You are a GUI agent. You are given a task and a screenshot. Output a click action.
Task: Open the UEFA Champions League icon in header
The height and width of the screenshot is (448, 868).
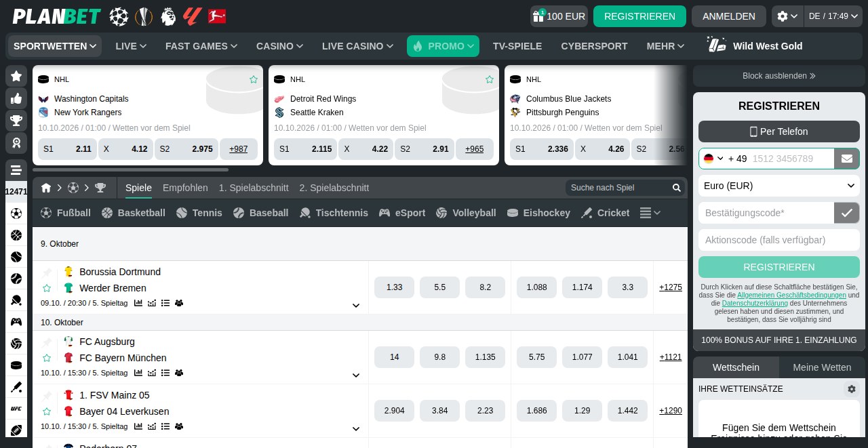[x=119, y=16]
